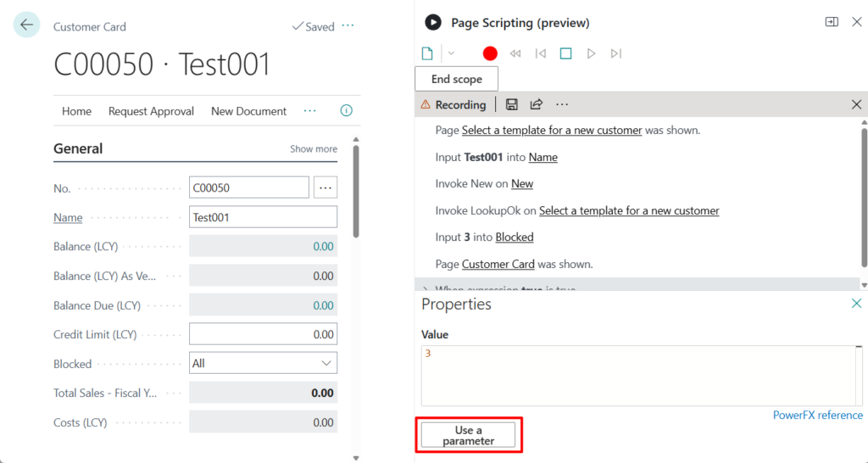
Task: Expand the new recording dropdown arrow
Action: point(451,53)
